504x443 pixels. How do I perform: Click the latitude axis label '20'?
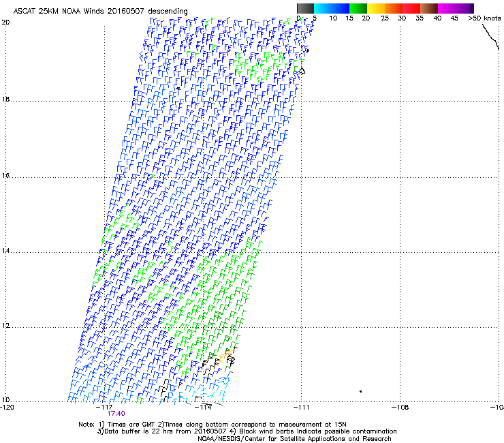[5, 22]
